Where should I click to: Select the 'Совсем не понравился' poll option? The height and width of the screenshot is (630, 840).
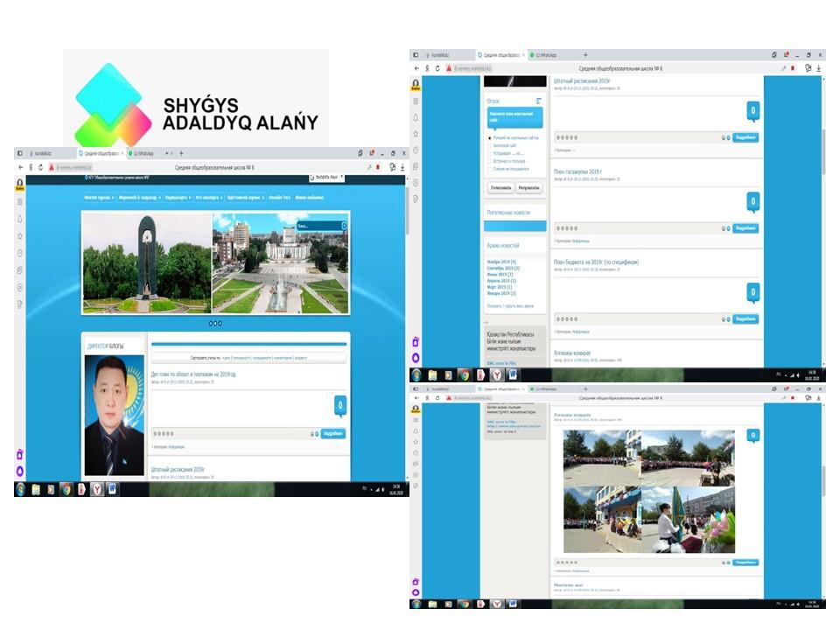[490, 169]
